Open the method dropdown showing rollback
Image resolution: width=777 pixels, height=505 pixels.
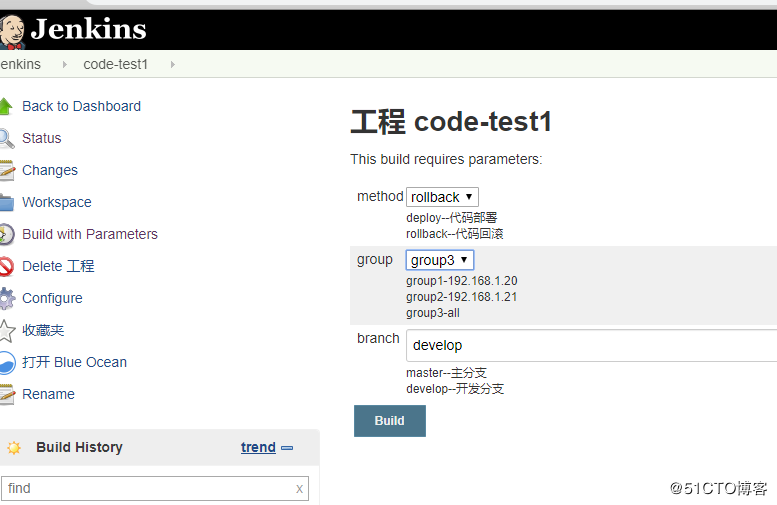(x=442, y=197)
